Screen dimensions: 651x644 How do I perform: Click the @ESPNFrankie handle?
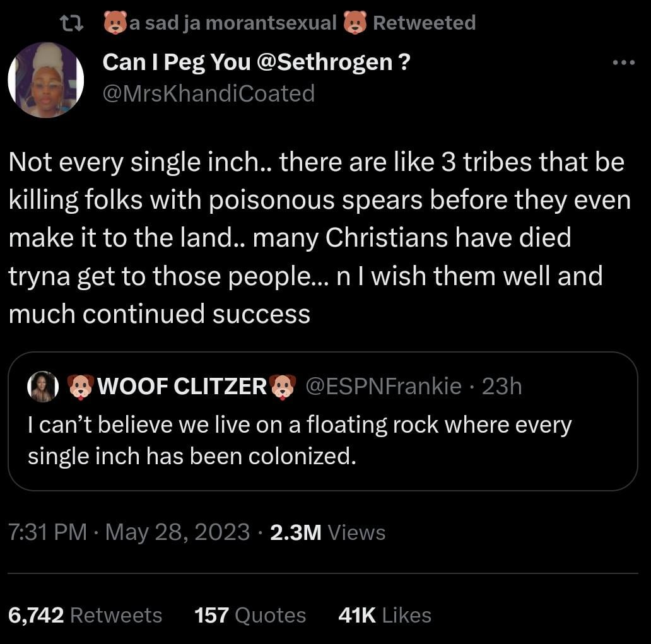click(x=383, y=386)
